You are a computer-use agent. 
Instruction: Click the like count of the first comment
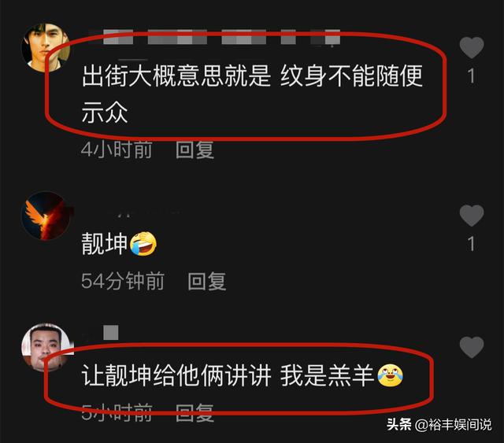tap(471, 76)
